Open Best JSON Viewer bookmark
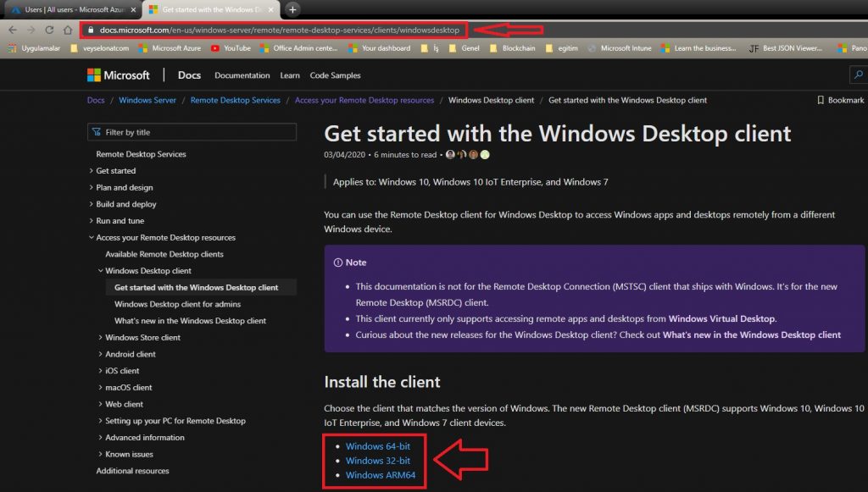 [785, 48]
